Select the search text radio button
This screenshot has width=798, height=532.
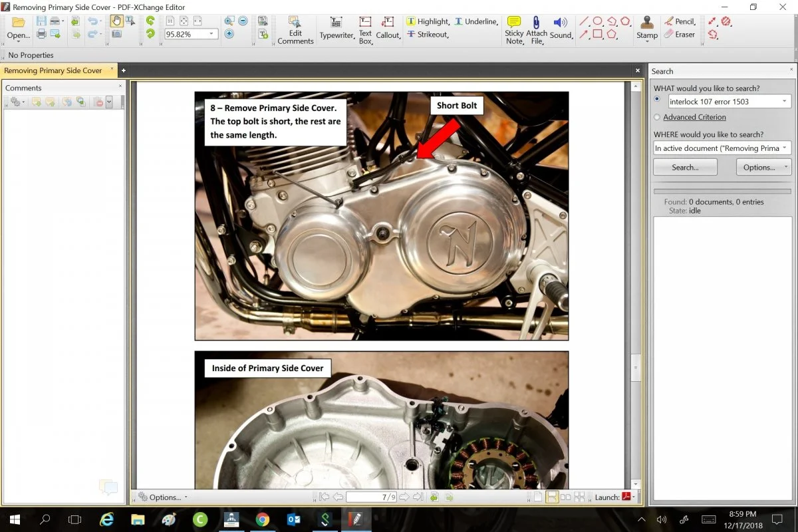(x=658, y=100)
